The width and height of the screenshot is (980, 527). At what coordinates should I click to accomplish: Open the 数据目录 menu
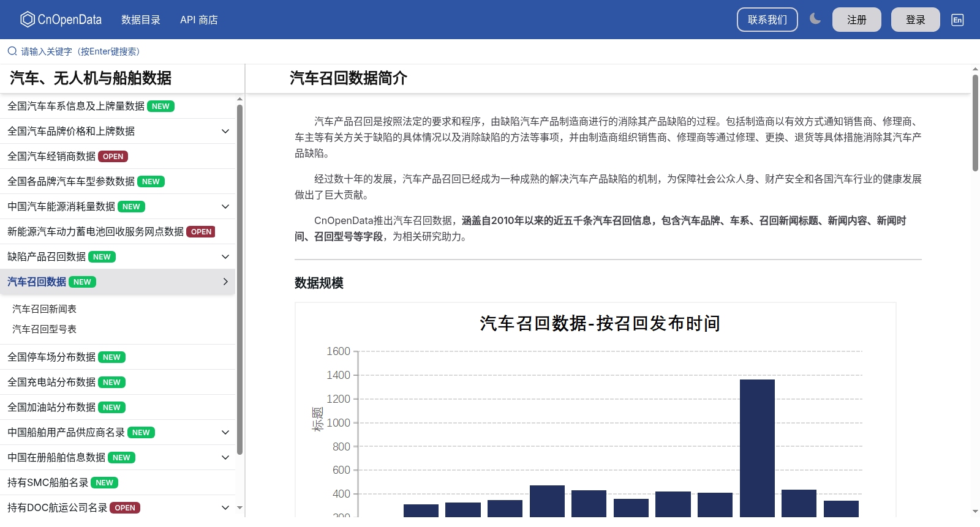140,20
